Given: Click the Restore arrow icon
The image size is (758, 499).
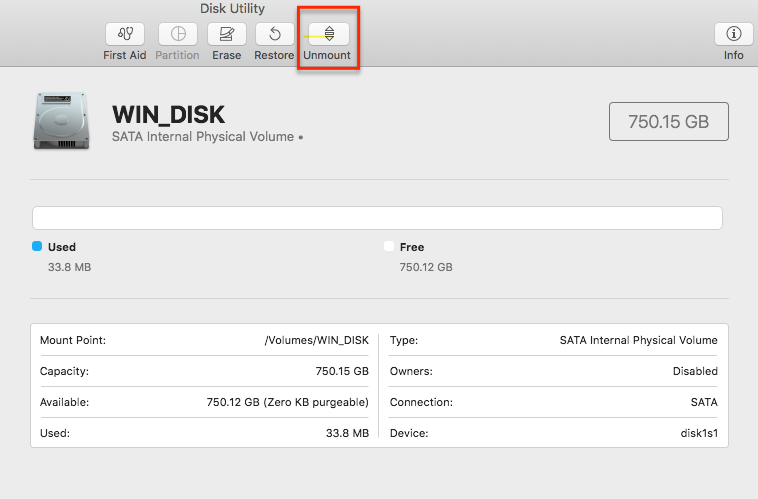Looking at the screenshot, I should click(275, 34).
